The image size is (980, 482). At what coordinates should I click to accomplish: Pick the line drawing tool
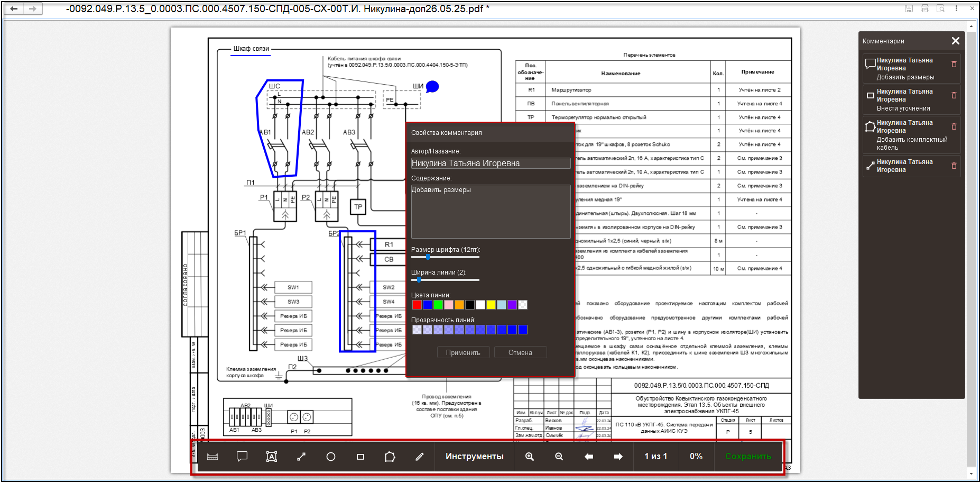(x=301, y=457)
